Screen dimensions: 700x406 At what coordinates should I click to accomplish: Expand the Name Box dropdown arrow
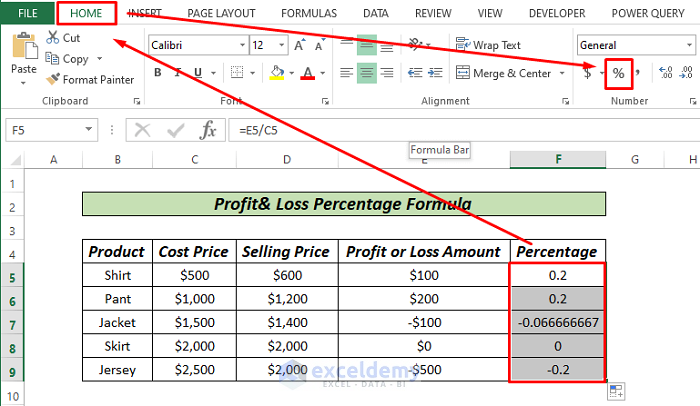coord(88,130)
